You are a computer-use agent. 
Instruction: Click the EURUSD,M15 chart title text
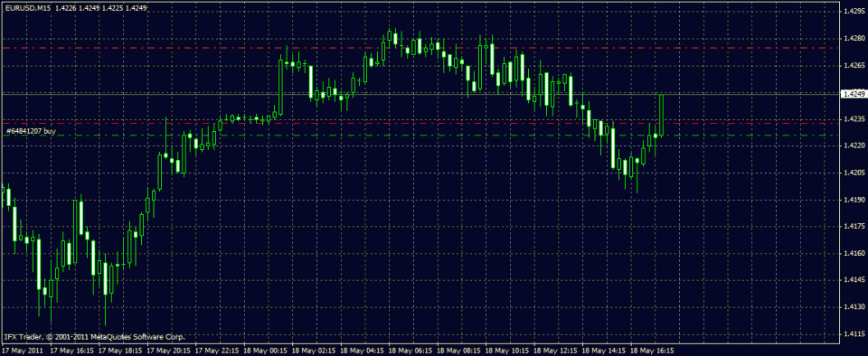pos(28,9)
